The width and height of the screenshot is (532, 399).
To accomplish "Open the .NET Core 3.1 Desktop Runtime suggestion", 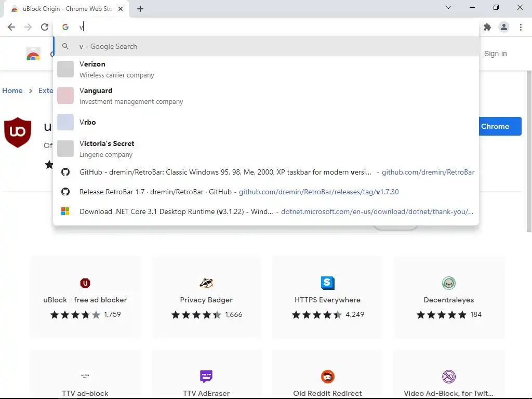I will [x=266, y=211].
